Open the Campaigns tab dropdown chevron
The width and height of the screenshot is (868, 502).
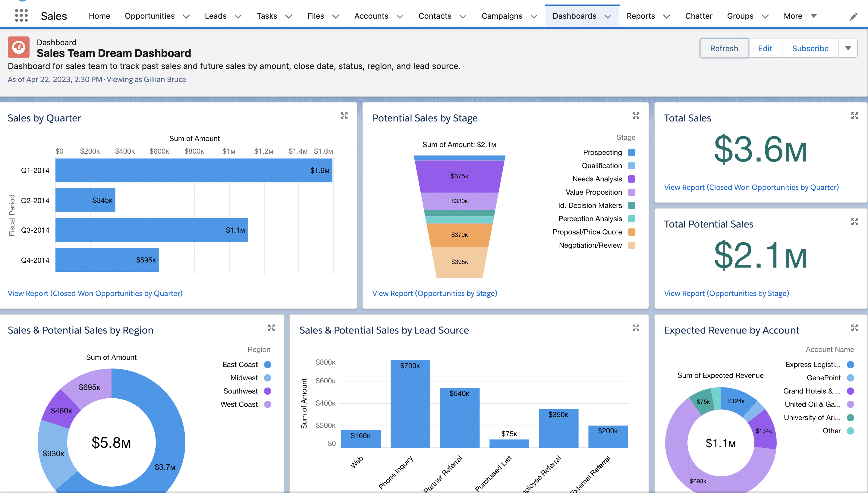[x=534, y=16]
